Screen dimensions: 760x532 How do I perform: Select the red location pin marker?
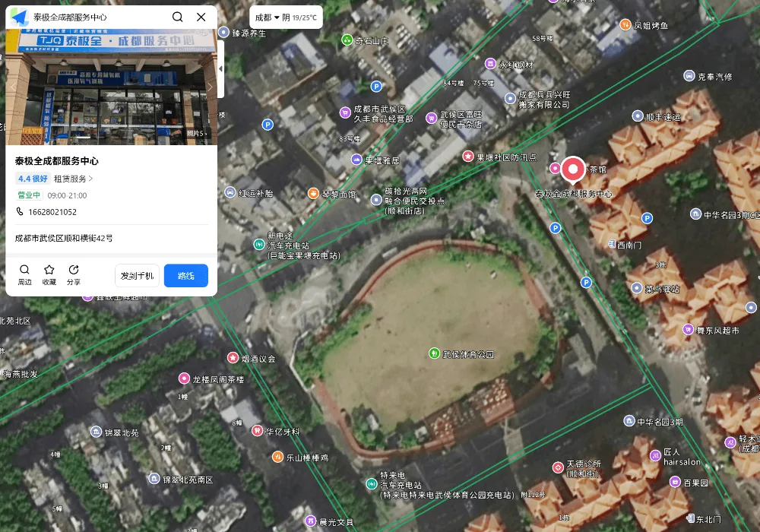pyautogui.click(x=573, y=170)
